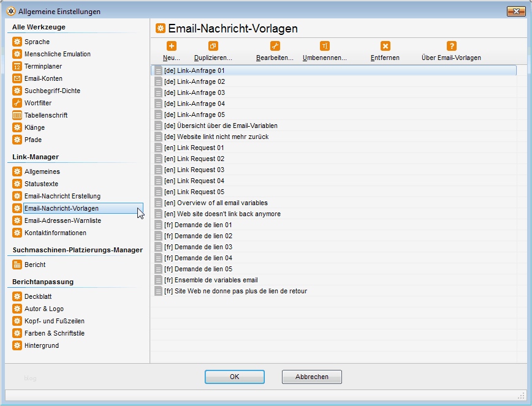Image resolution: width=532 pixels, height=406 pixels.
Task: Click the document icon for [de] Link-Anfrage 01
Action: click(158, 71)
